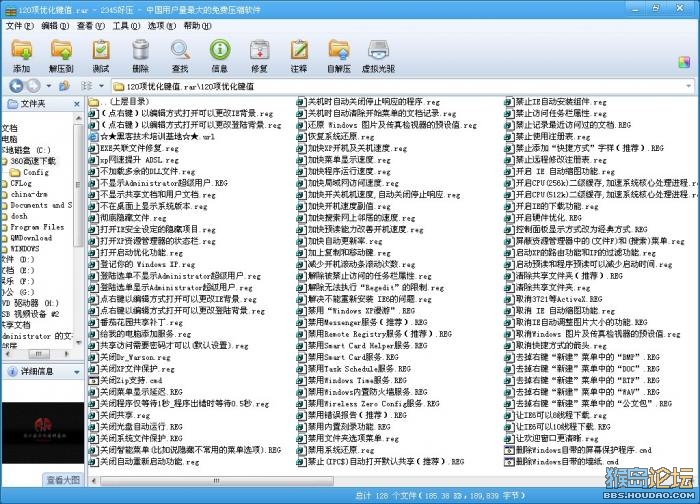Click the 查看大图 button
Screen dimensions: 700x504
[63, 480]
